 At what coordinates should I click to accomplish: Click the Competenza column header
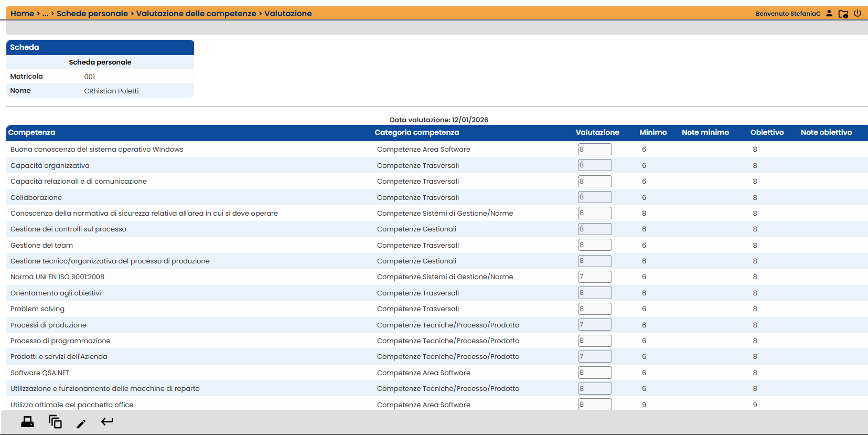pos(31,133)
